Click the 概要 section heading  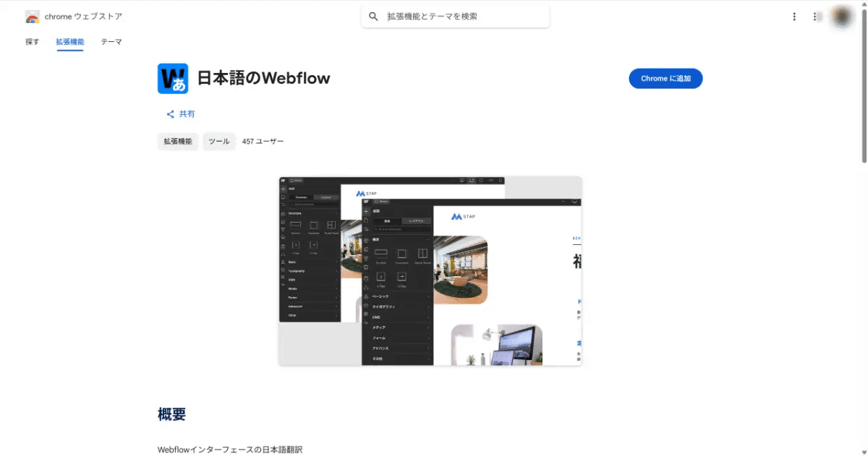[170, 414]
